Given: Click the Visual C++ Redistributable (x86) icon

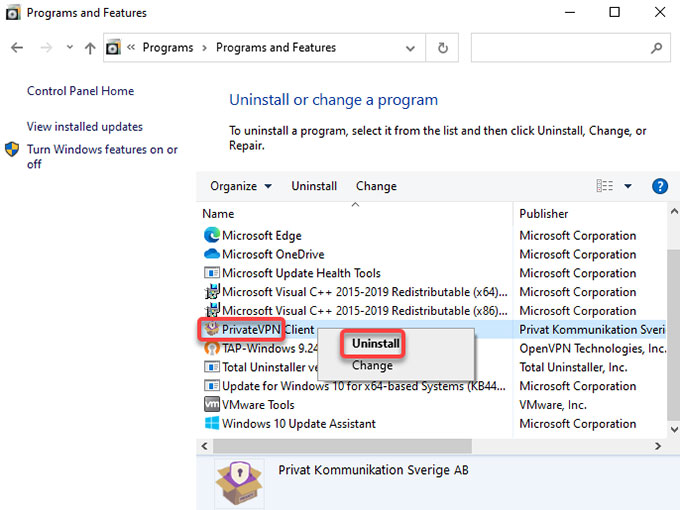Looking at the screenshot, I should click(x=212, y=311).
